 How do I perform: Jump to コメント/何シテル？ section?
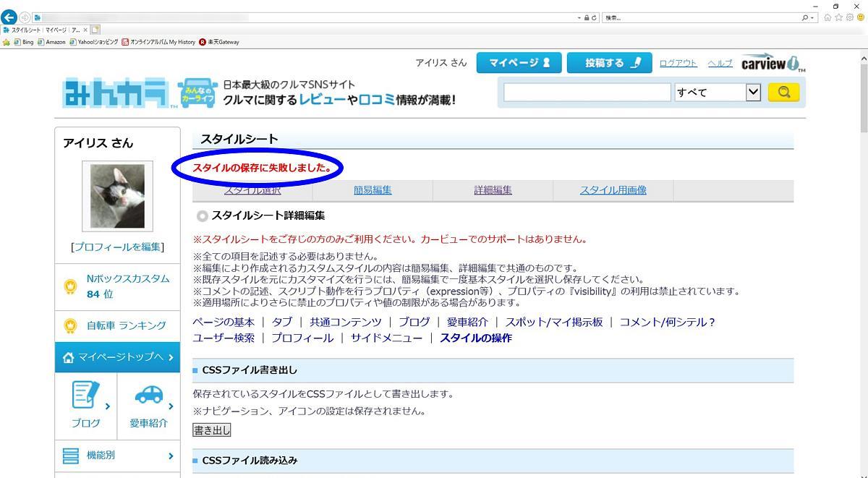[667, 323]
